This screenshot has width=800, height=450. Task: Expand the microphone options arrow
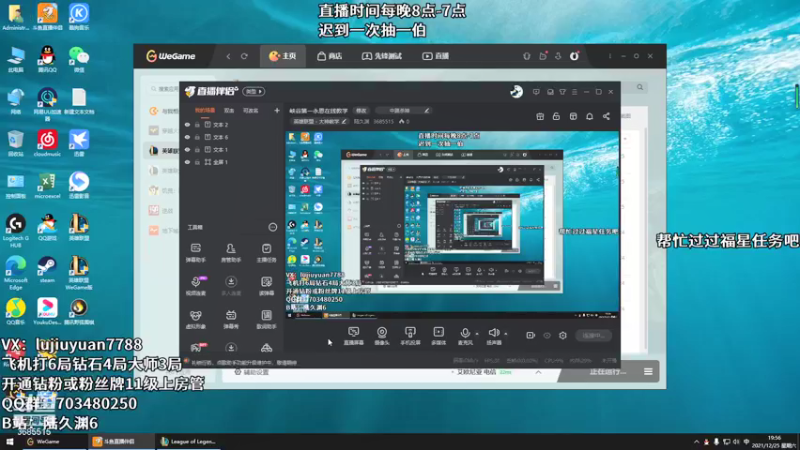(x=477, y=334)
